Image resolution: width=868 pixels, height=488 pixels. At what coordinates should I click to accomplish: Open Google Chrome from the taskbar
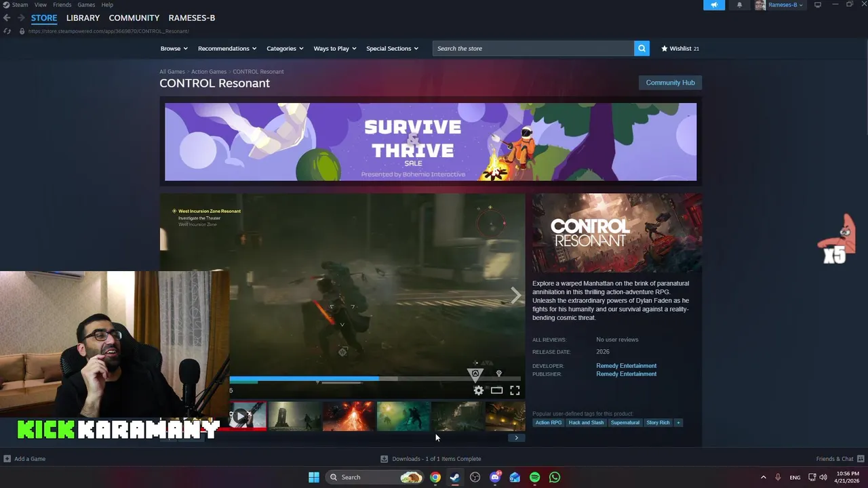[x=435, y=477]
